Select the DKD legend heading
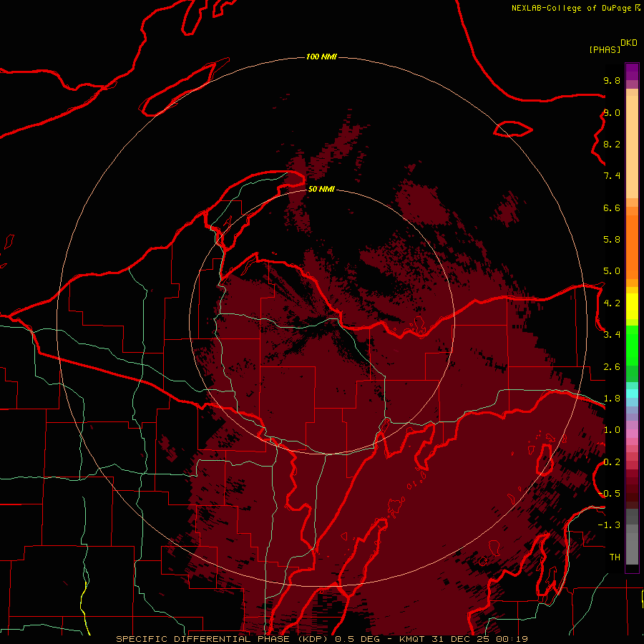This screenshot has width=644, height=644. click(x=629, y=43)
